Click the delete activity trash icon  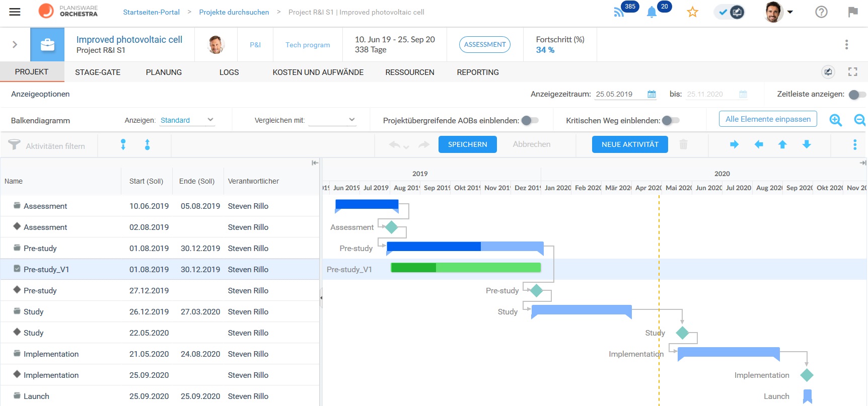[x=683, y=144]
